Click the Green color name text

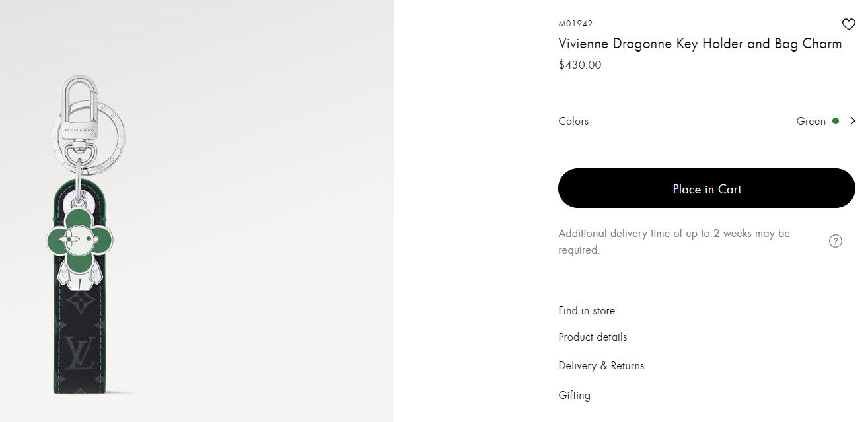pyautogui.click(x=811, y=121)
